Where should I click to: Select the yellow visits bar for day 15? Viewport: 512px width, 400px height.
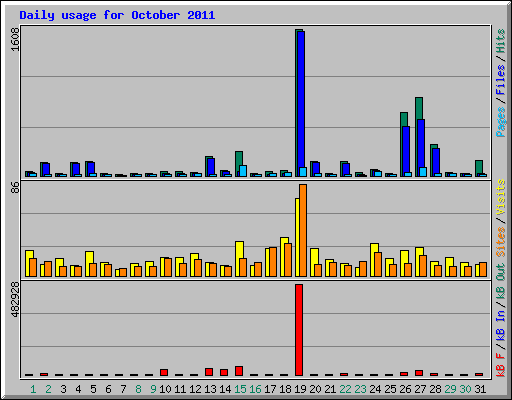click(239, 250)
